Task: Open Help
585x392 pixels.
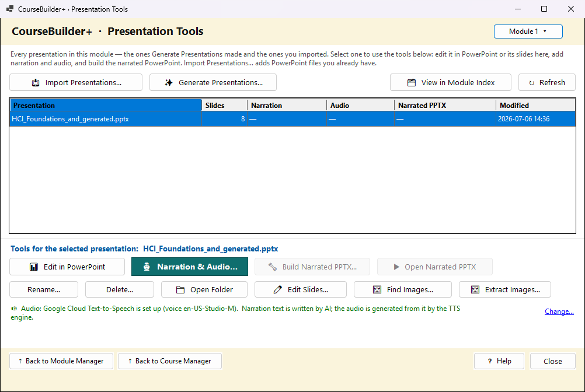Action: tap(499, 361)
